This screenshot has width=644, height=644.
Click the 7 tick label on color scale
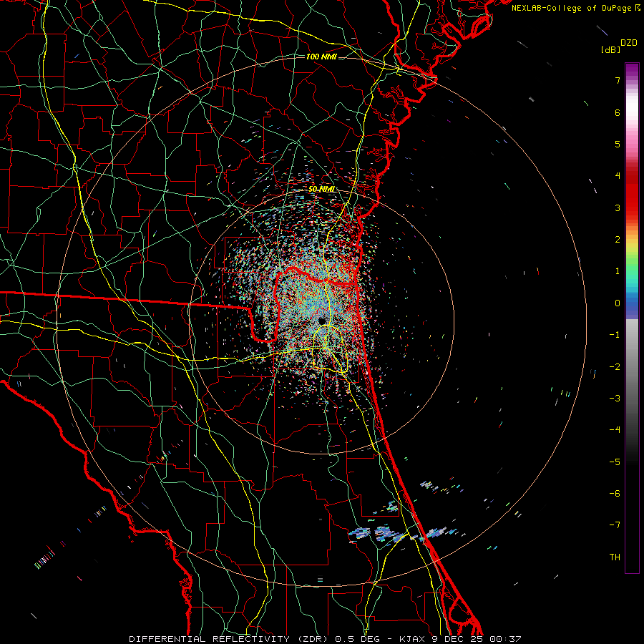click(x=618, y=80)
